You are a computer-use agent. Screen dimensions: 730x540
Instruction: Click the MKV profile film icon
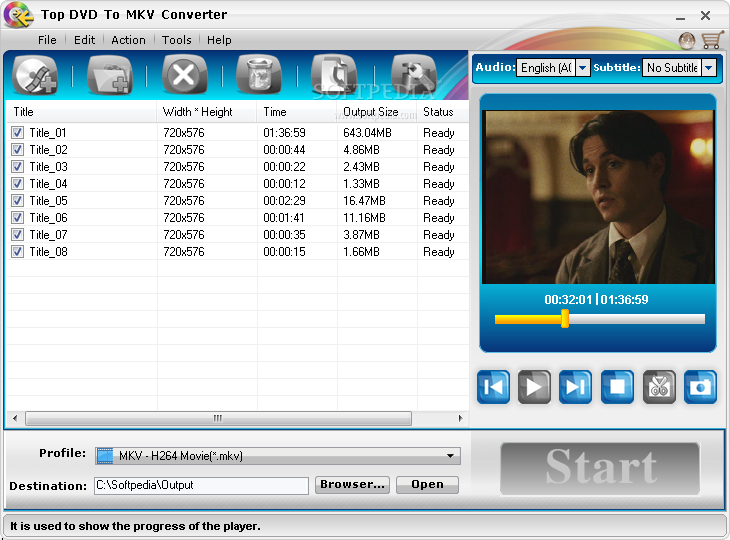coord(105,456)
